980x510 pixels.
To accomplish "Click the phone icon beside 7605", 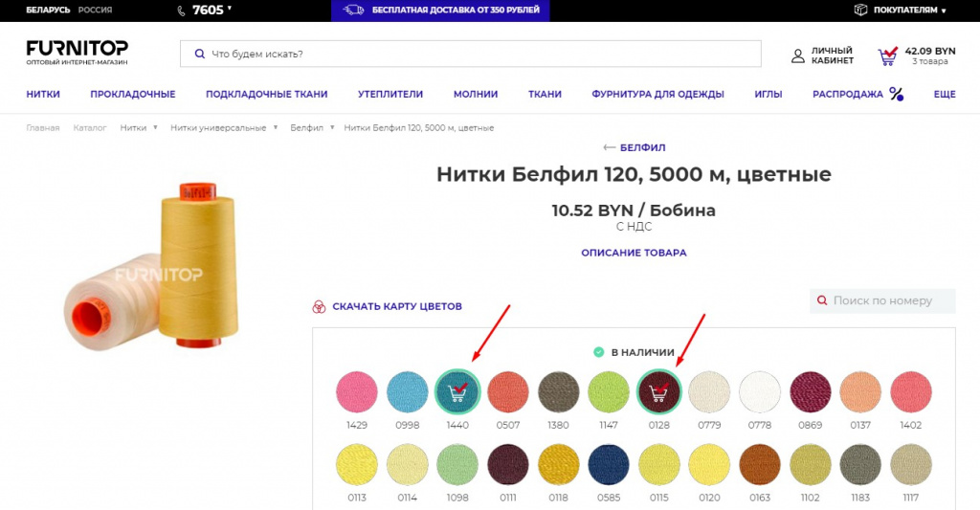I will click(182, 11).
